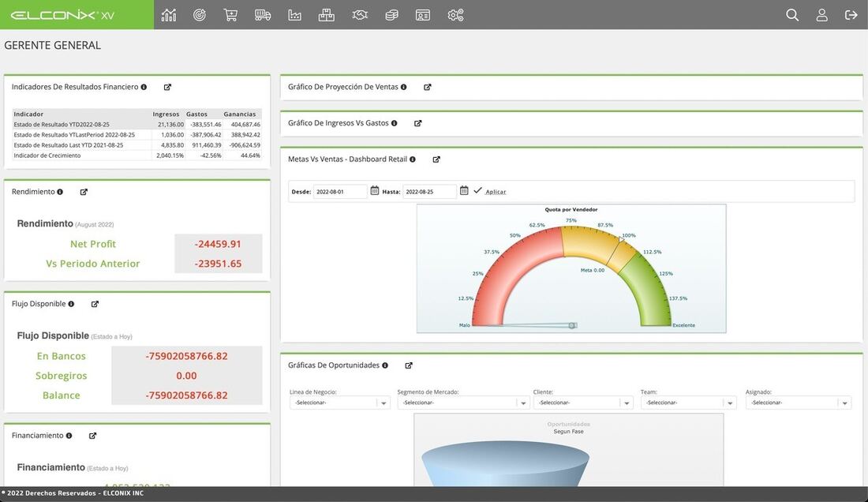Click the search magnifier icon

point(792,15)
